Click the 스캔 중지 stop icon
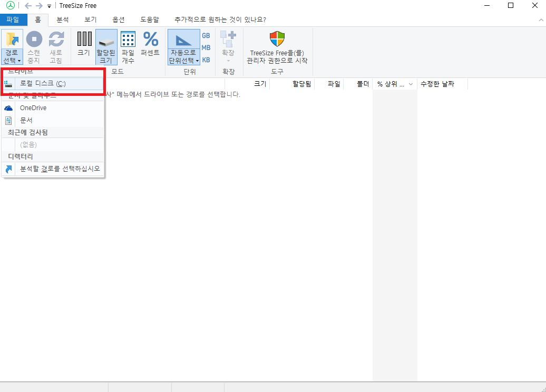The height and width of the screenshot is (392, 546). coord(34,39)
